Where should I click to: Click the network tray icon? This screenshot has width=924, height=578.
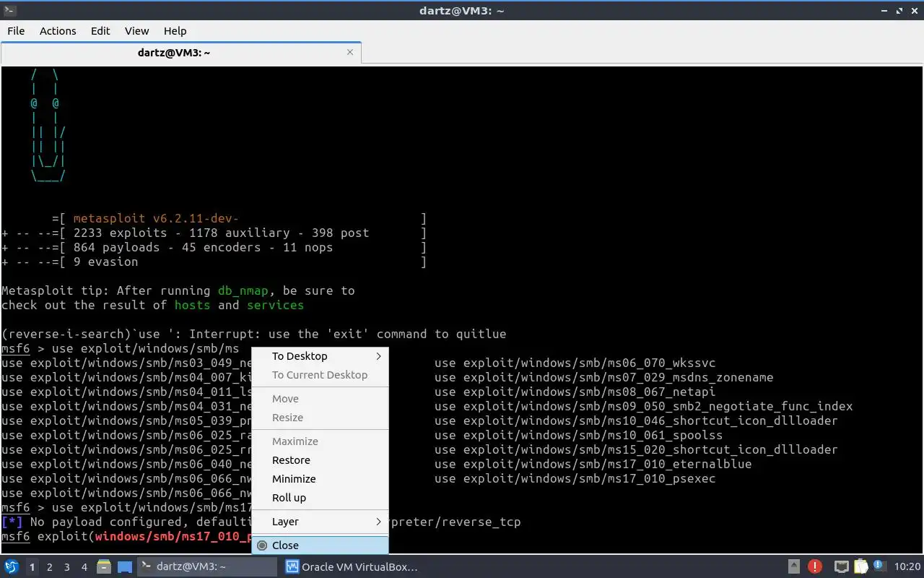pos(841,567)
